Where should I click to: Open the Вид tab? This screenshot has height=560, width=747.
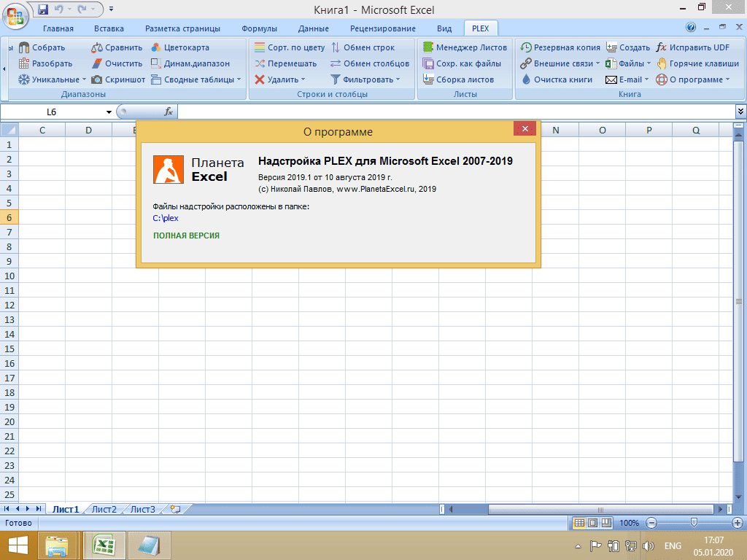(444, 28)
